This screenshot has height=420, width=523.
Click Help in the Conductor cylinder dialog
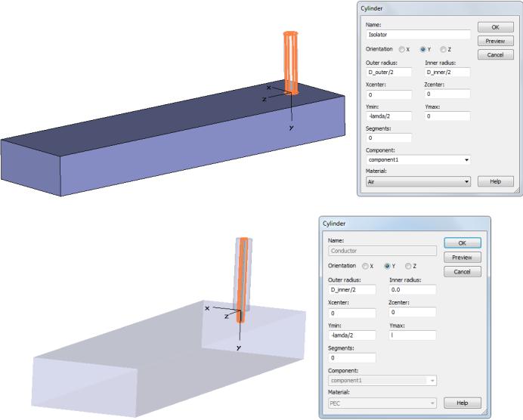coord(463,403)
